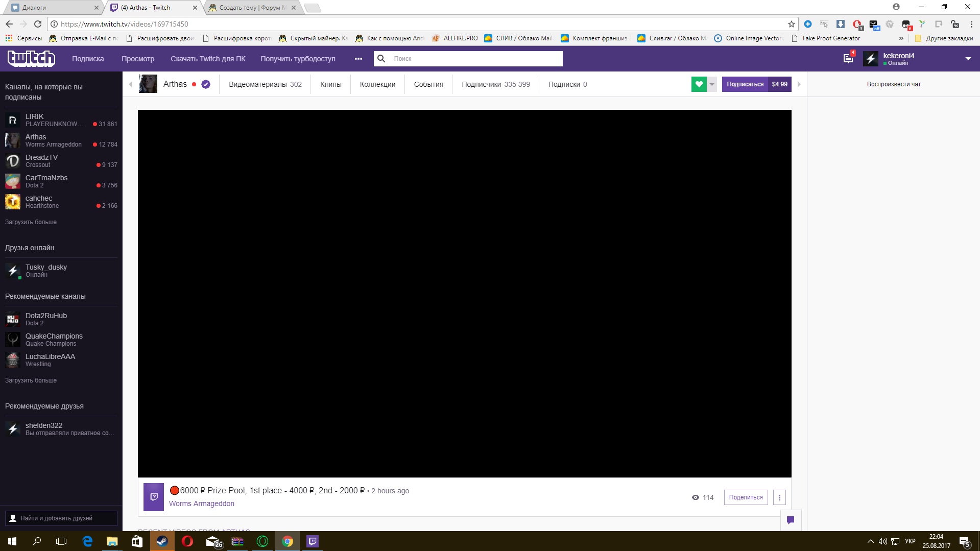
Task: Open Windows Start menu
Action: tap(12, 541)
